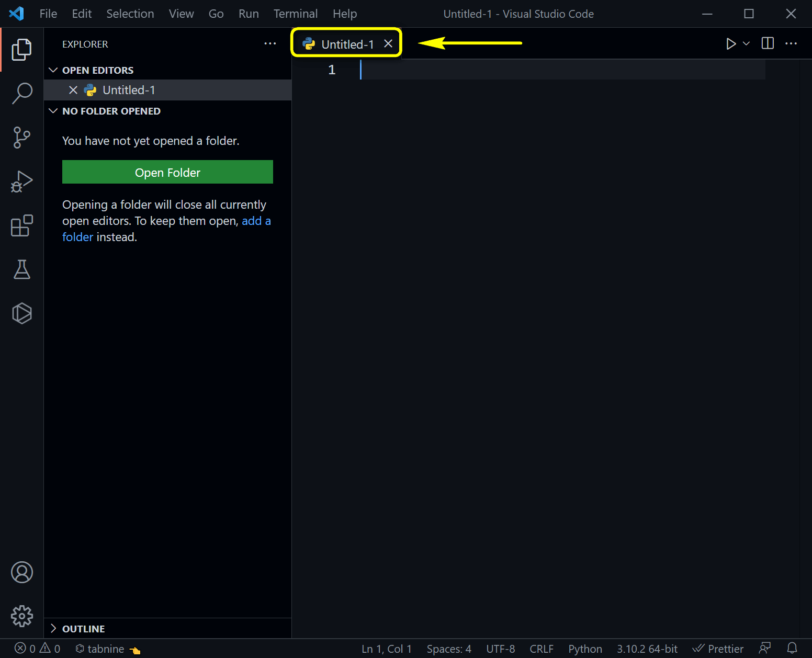Open the feedback icon in status bar

[x=765, y=649]
